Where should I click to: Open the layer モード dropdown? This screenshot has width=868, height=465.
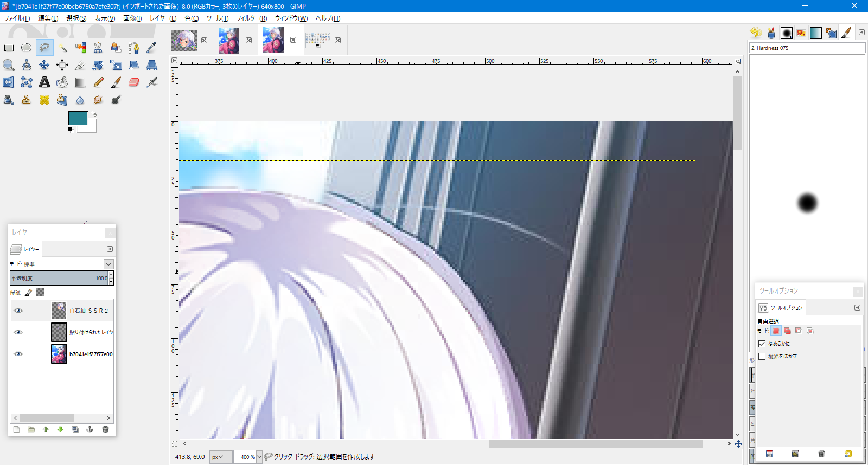108,264
